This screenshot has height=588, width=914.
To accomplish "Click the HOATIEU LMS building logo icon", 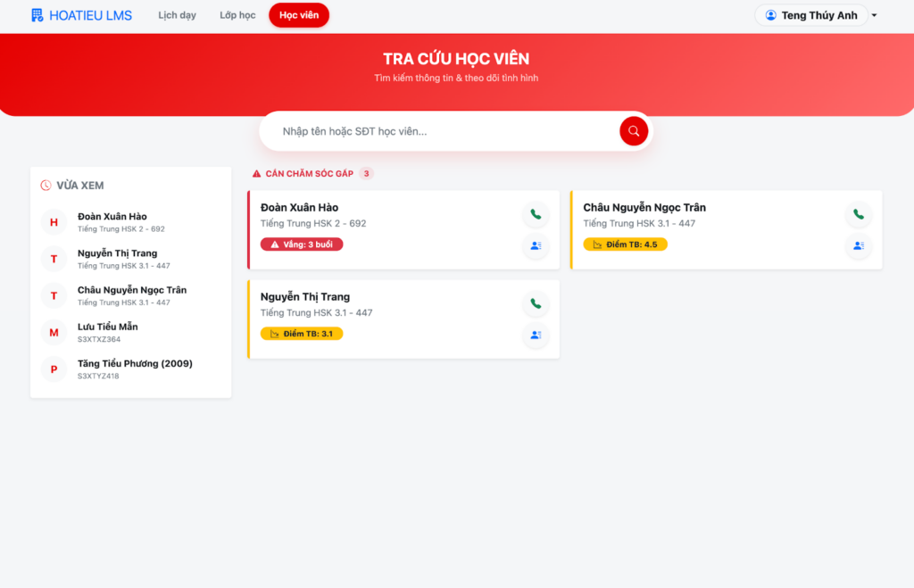I will (37, 15).
